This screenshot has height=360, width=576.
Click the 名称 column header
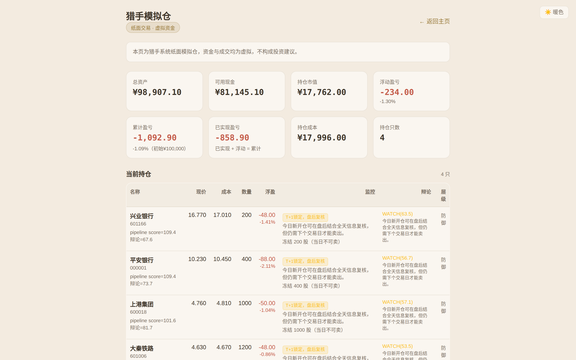pyautogui.click(x=135, y=192)
